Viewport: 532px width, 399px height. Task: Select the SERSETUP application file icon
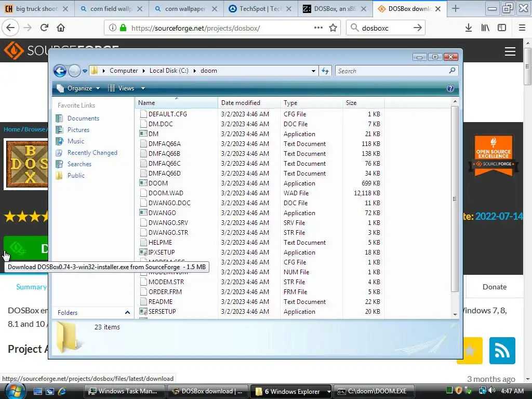(x=143, y=312)
